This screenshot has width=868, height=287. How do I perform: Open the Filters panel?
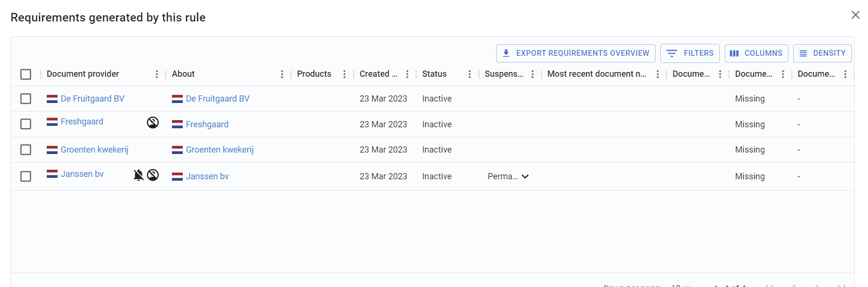(x=690, y=53)
